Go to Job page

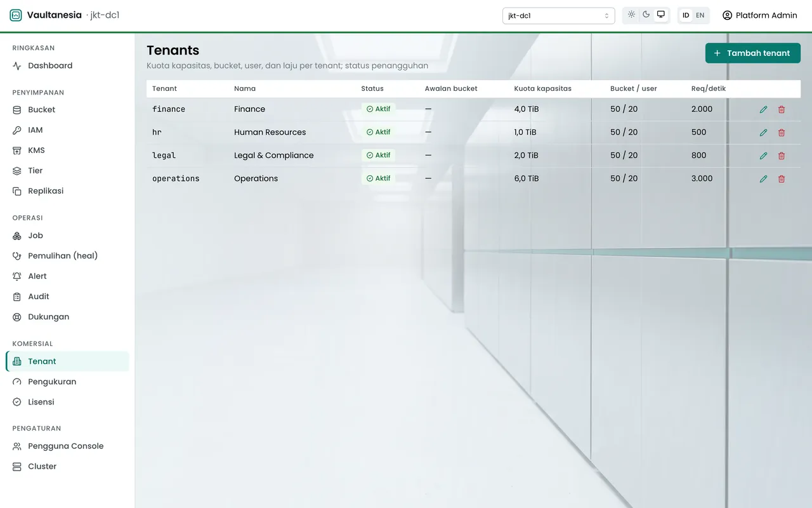point(67,236)
